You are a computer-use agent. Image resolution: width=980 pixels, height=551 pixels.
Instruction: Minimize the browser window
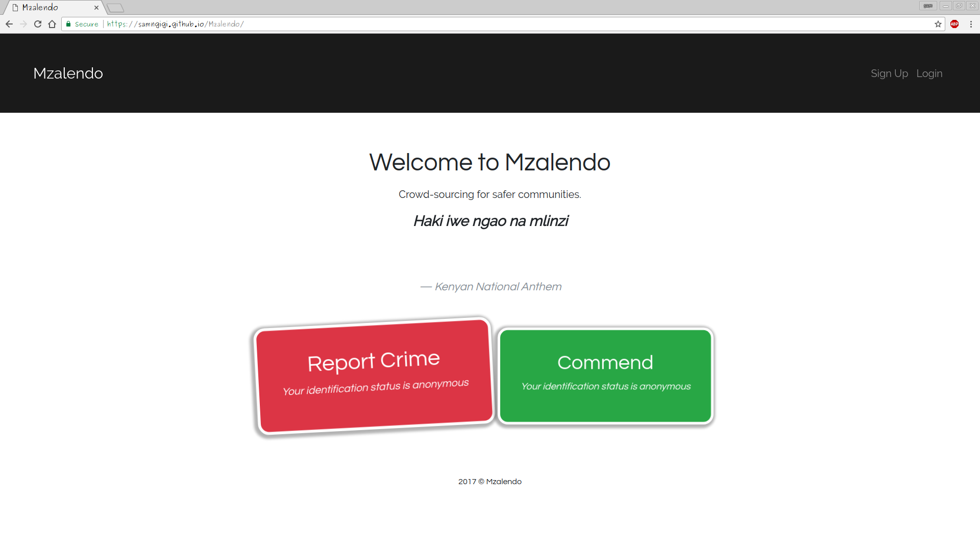pyautogui.click(x=945, y=6)
